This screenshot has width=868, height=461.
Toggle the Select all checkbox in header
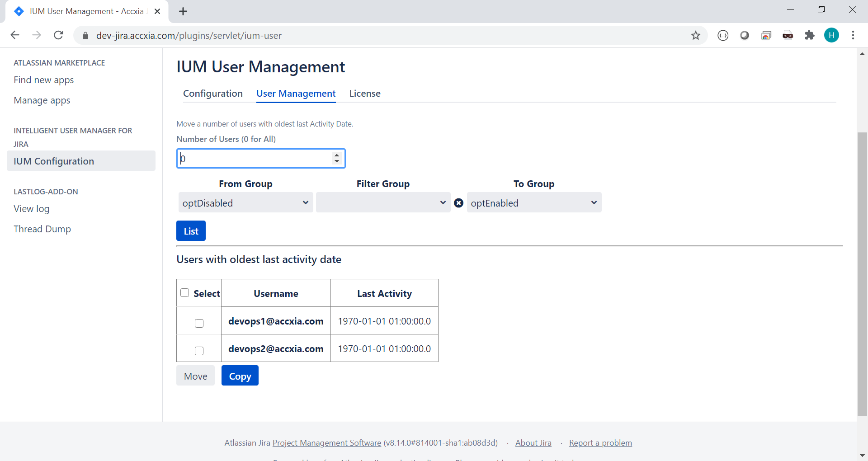185,293
